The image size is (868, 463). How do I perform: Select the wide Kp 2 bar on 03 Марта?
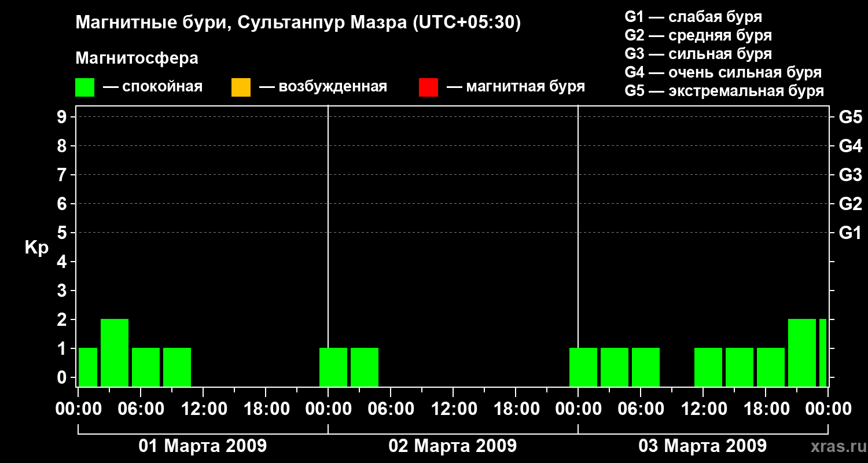[801, 352]
